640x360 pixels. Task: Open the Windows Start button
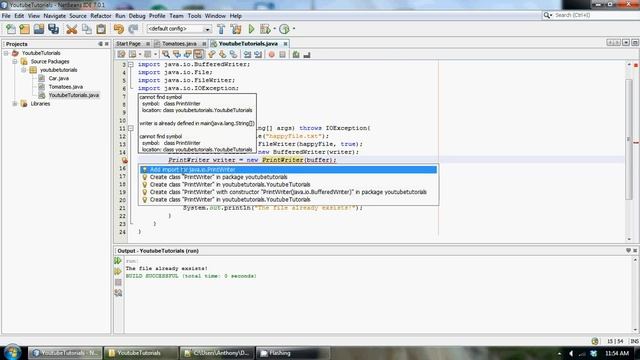(12, 352)
